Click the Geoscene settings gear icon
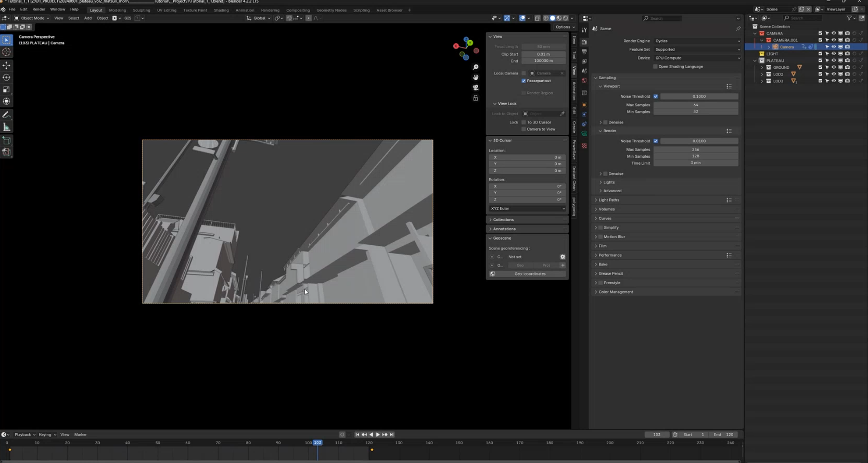Image resolution: width=868 pixels, height=463 pixels. tap(563, 257)
